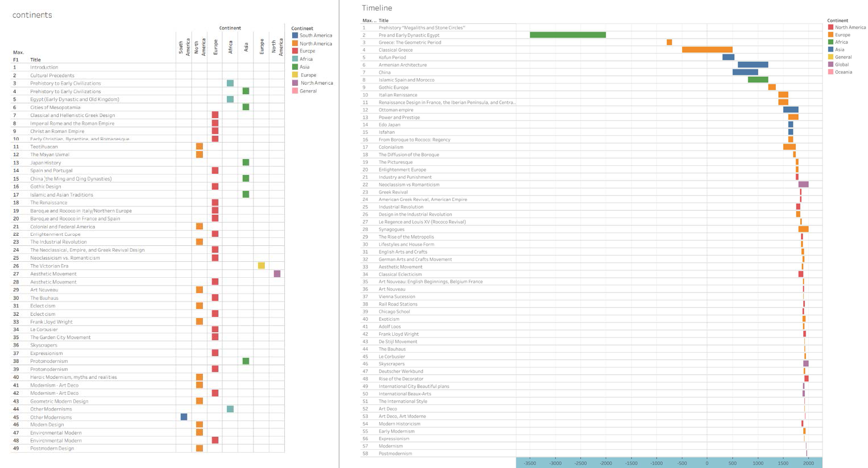Click the Frank Lloyd Wright label in Timeline

pyautogui.click(x=398, y=334)
